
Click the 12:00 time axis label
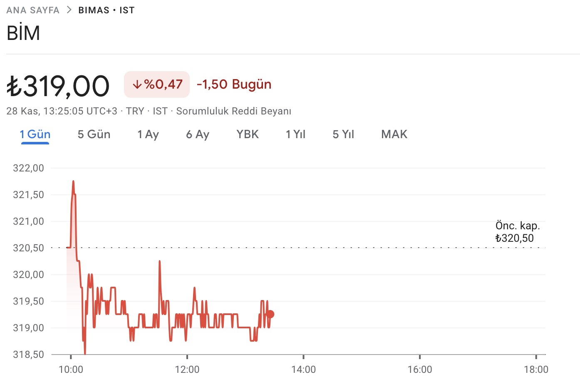pyautogui.click(x=187, y=370)
